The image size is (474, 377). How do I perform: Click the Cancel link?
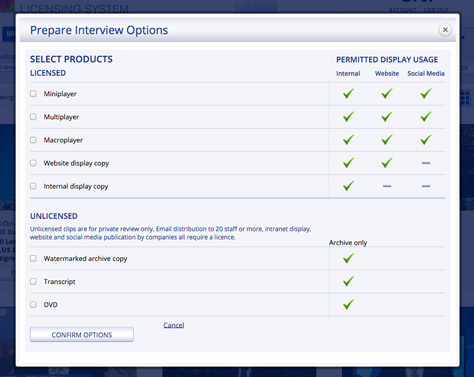coord(174,325)
